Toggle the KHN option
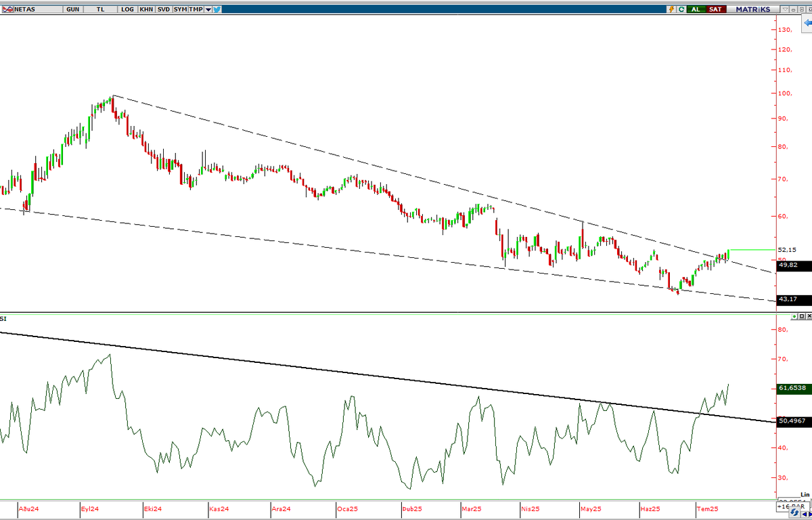This screenshot has height=520, width=812. point(146,9)
